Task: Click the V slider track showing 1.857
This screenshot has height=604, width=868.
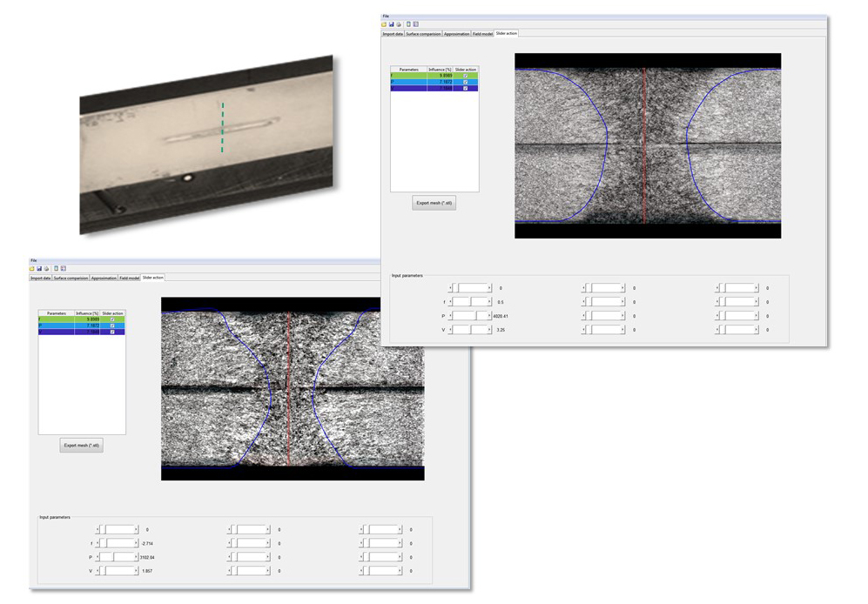Action: (x=118, y=570)
